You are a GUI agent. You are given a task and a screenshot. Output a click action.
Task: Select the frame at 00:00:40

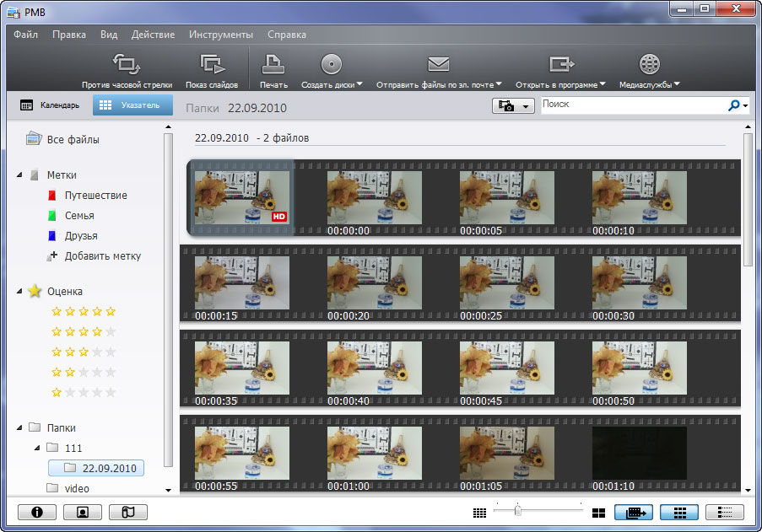click(x=374, y=368)
